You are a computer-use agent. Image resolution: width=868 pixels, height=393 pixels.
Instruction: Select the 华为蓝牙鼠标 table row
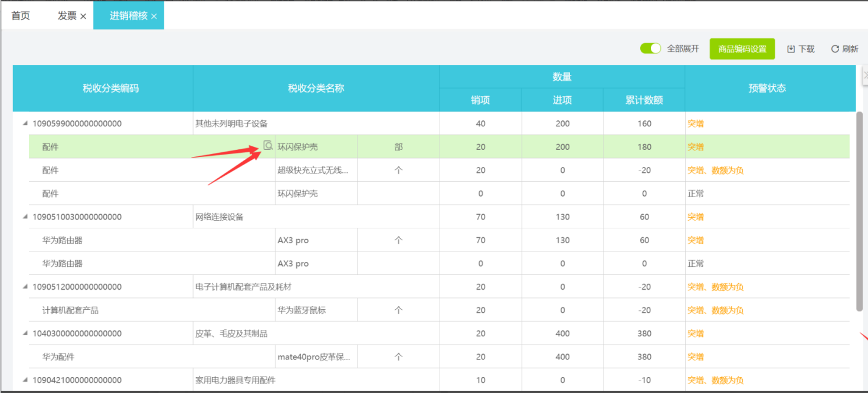(x=302, y=310)
